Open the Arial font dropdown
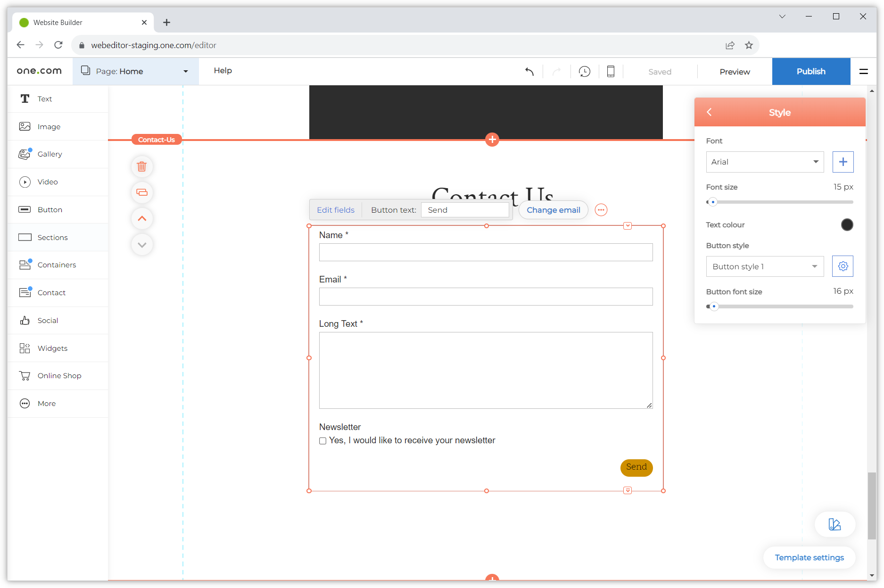 click(x=765, y=162)
